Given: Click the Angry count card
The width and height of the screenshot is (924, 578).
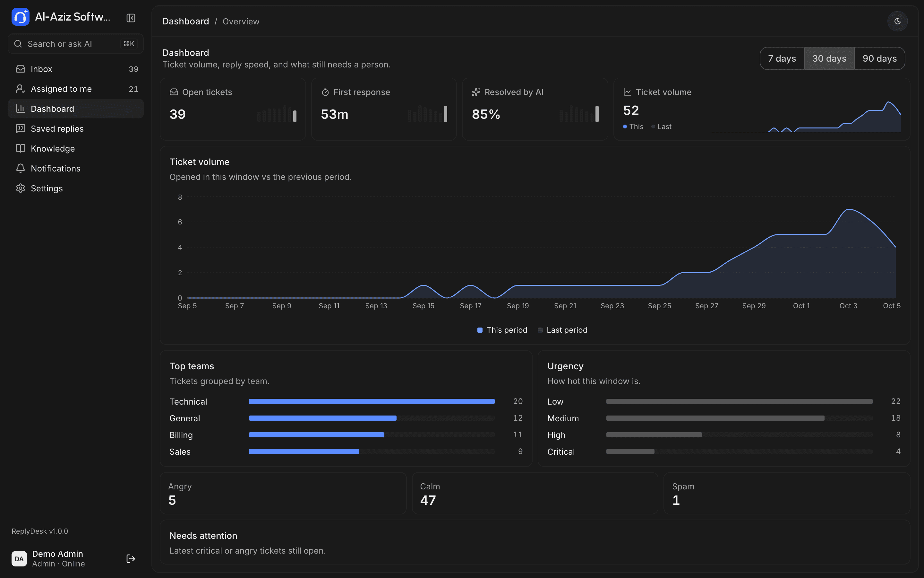Looking at the screenshot, I should (283, 493).
